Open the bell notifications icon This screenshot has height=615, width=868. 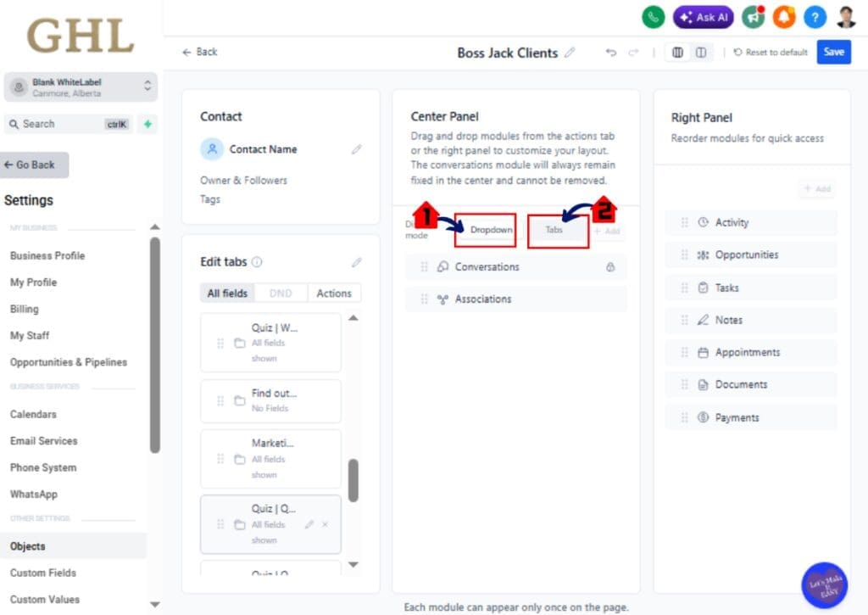[784, 17]
